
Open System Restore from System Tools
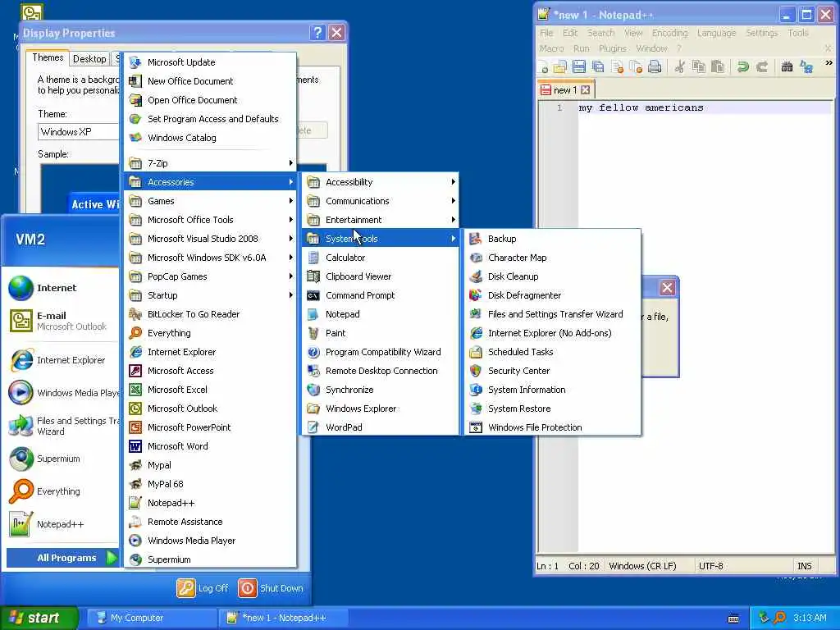pos(552,409)
